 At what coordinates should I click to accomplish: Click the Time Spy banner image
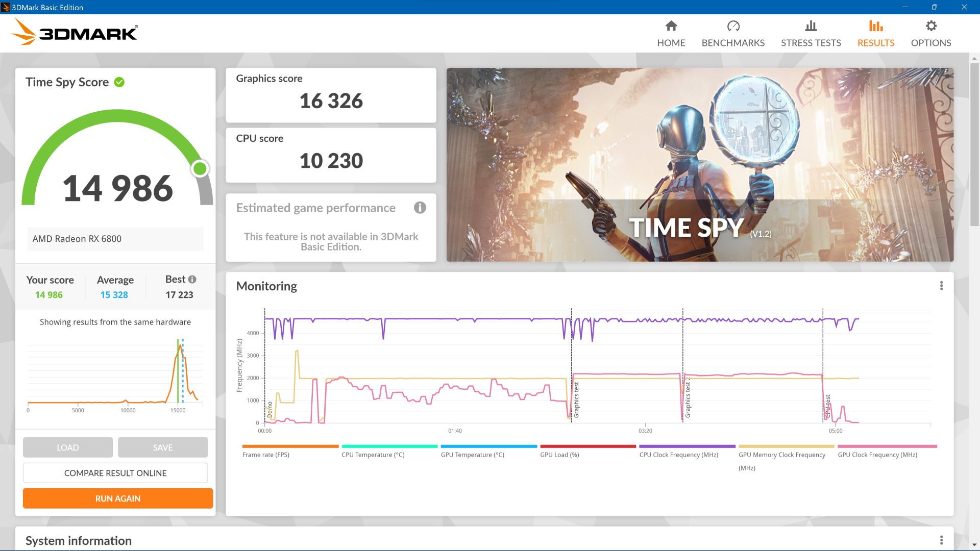[699, 164]
